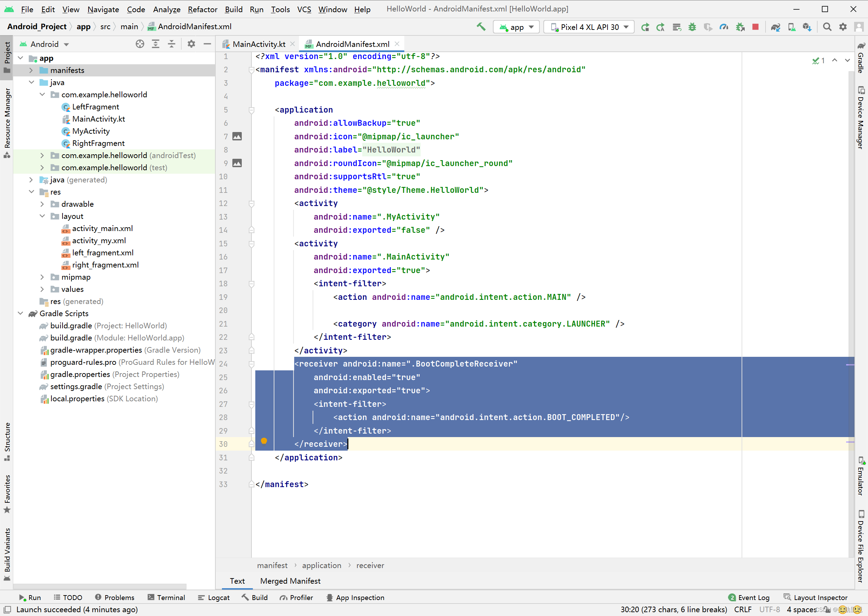
Task: Open the Refactor menu
Action: (202, 9)
